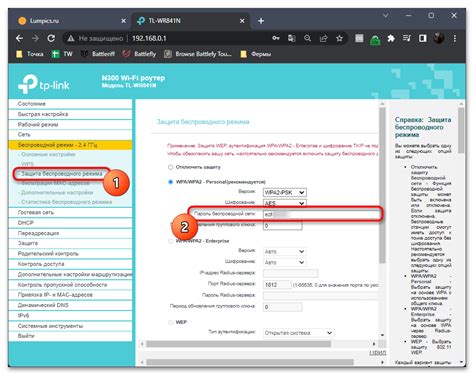Open the Enterprise encryption Авто dropdown
Screen dimensions: 474x375
tap(284, 262)
